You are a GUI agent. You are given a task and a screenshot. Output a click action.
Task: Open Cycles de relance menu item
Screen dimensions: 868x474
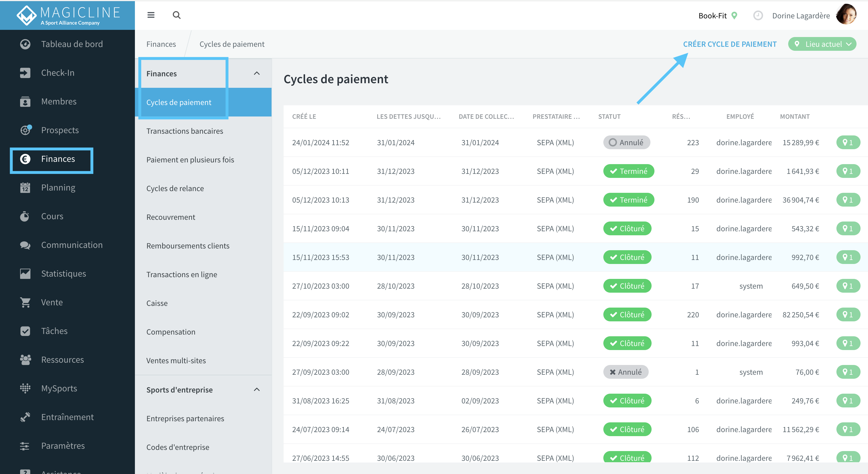[175, 188]
